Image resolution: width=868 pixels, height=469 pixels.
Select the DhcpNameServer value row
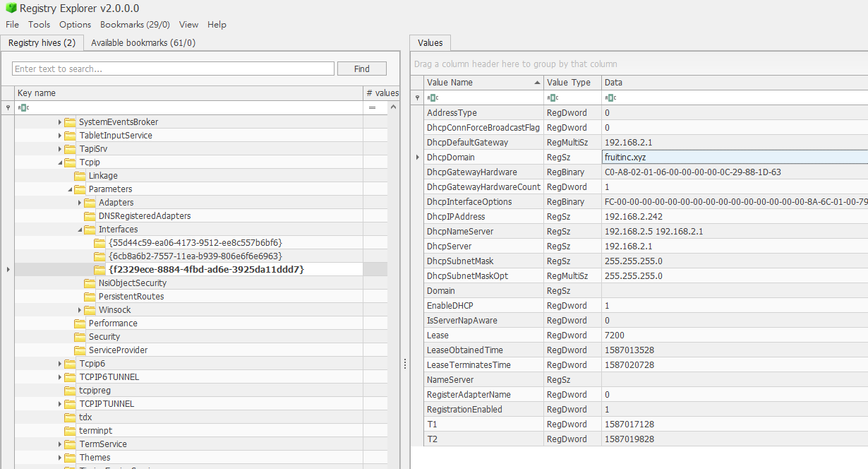coord(646,232)
